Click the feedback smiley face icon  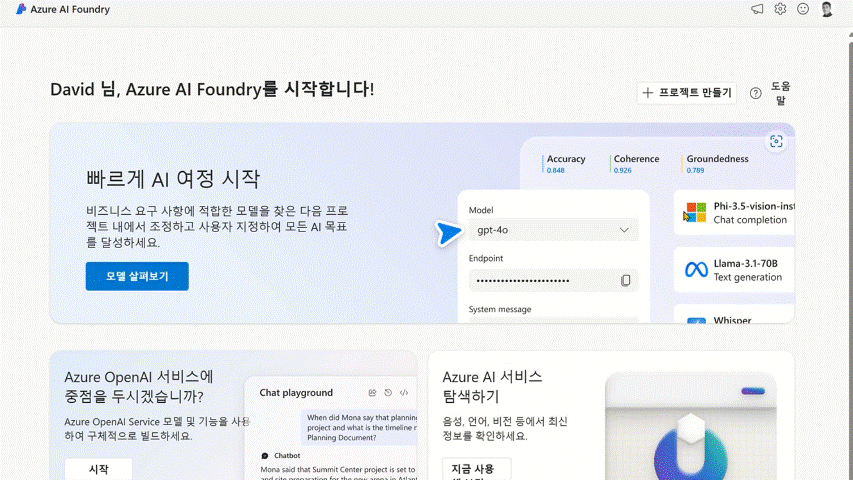point(803,9)
